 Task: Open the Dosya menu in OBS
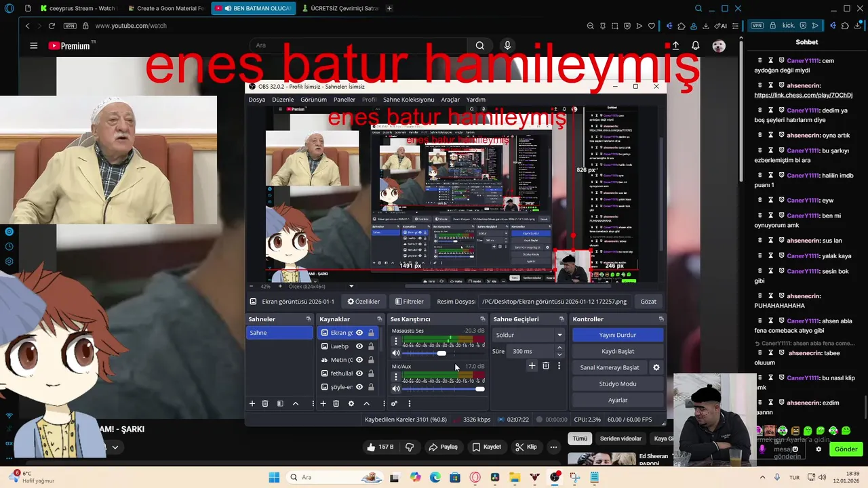click(x=257, y=100)
